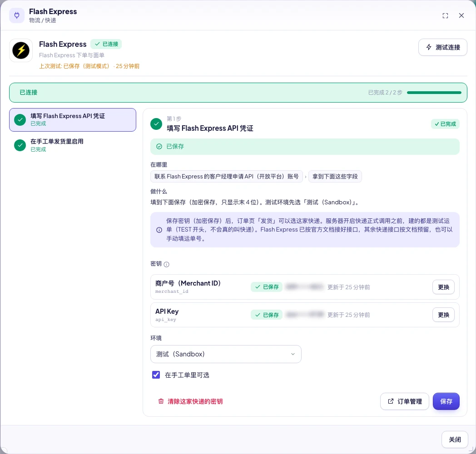Image resolution: width=476 pixels, height=454 pixels.
Task: Click the 物流 / 快递 breadcrumb subtitle
Action: 43,20
